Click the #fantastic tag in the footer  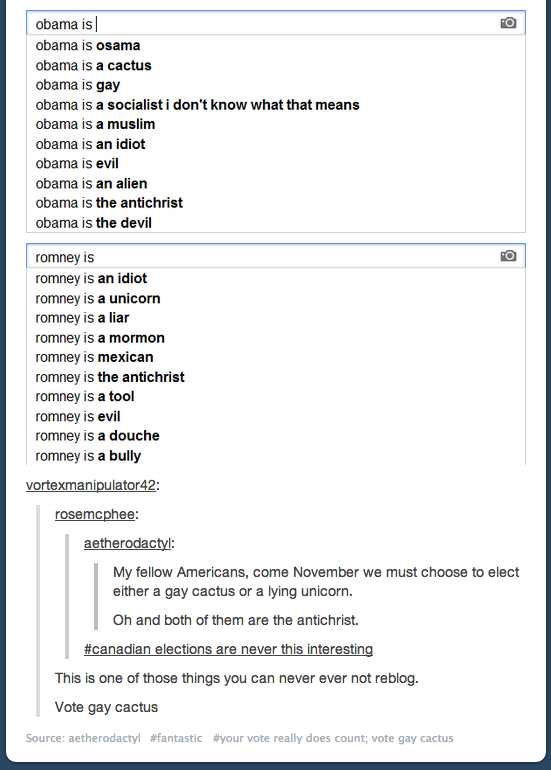coord(176,738)
